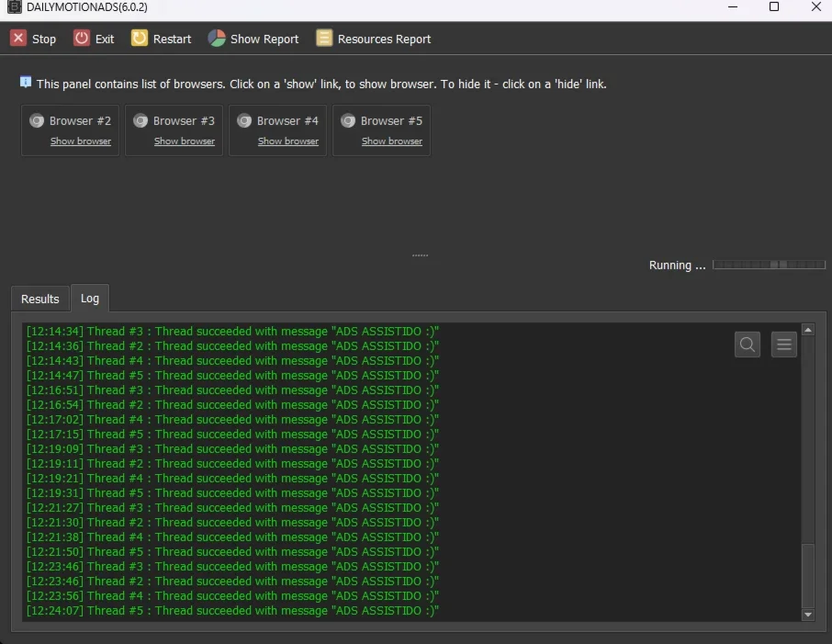Show browser for Browser #5
This screenshot has width=832, height=644.
391,141
